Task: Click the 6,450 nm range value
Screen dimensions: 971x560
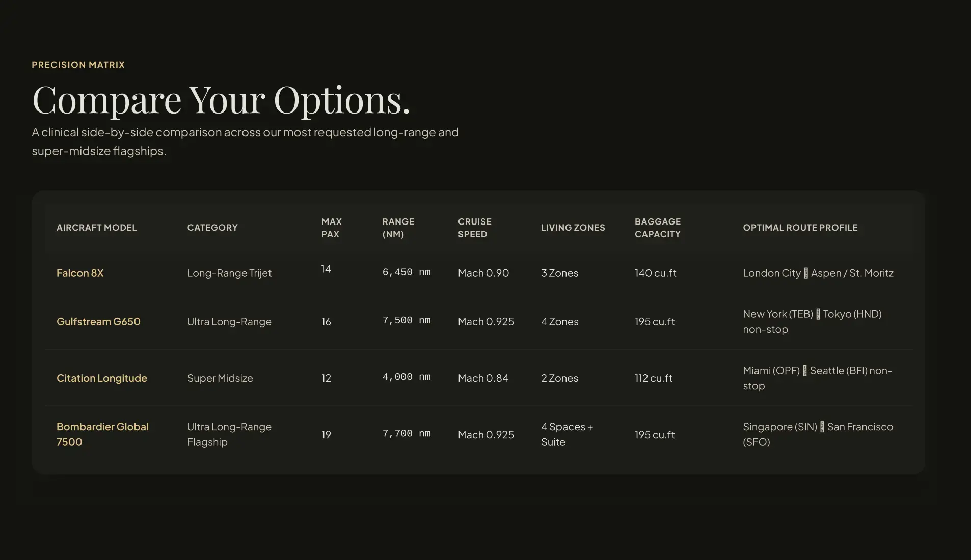Action: (x=407, y=272)
